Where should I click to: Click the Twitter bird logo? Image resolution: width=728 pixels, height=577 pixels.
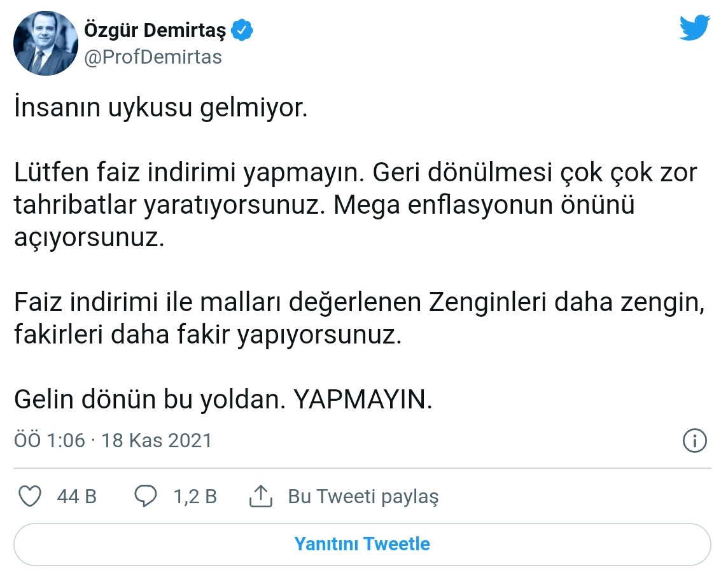click(x=694, y=27)
